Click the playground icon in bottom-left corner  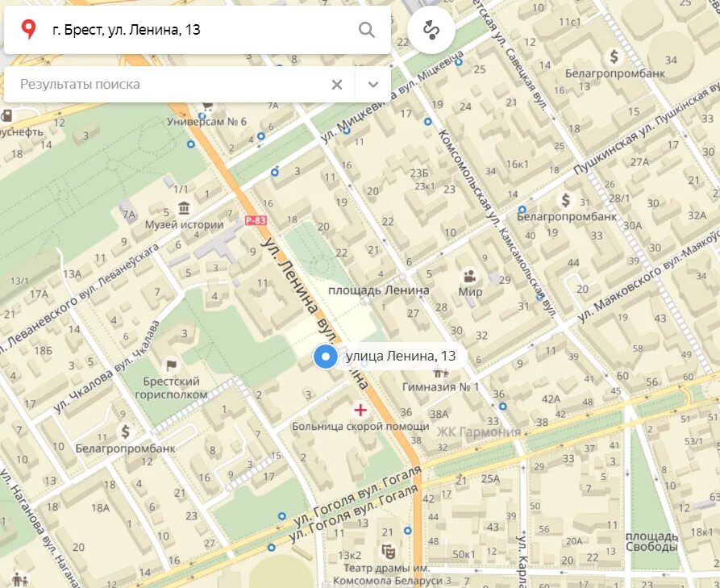pyautogui.click(x=19, y=580)
